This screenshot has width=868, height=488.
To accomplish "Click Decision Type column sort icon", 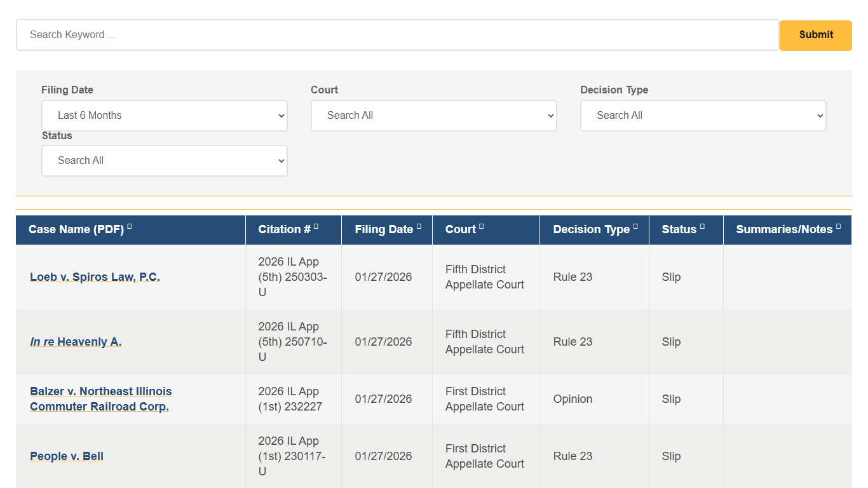I will [x=635, y=226].
